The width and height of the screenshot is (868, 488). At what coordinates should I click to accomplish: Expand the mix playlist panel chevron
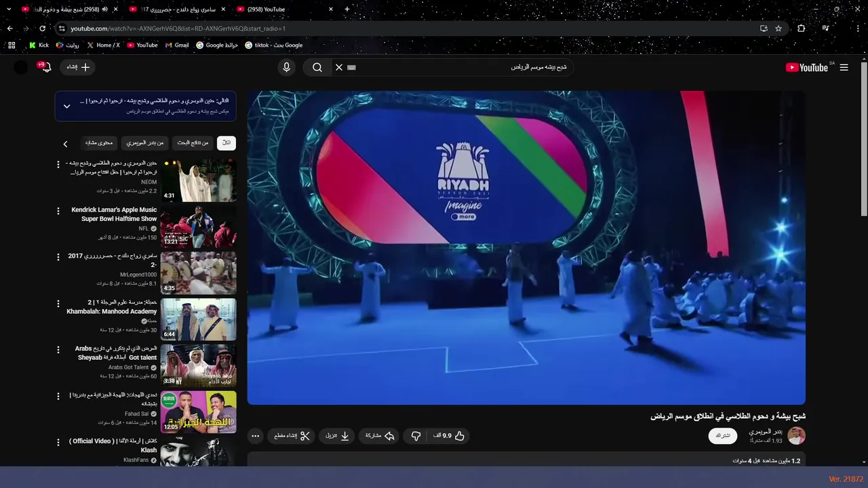click(66, 106)
